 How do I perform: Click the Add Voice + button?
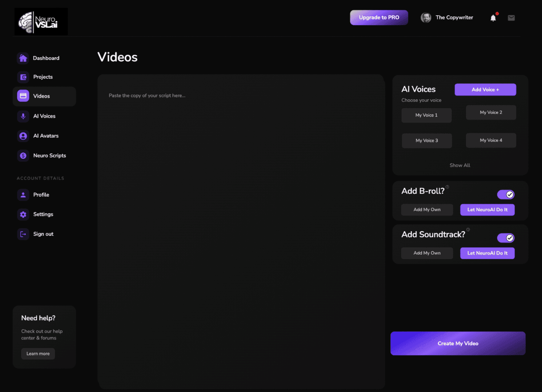[x=485, y=89]
